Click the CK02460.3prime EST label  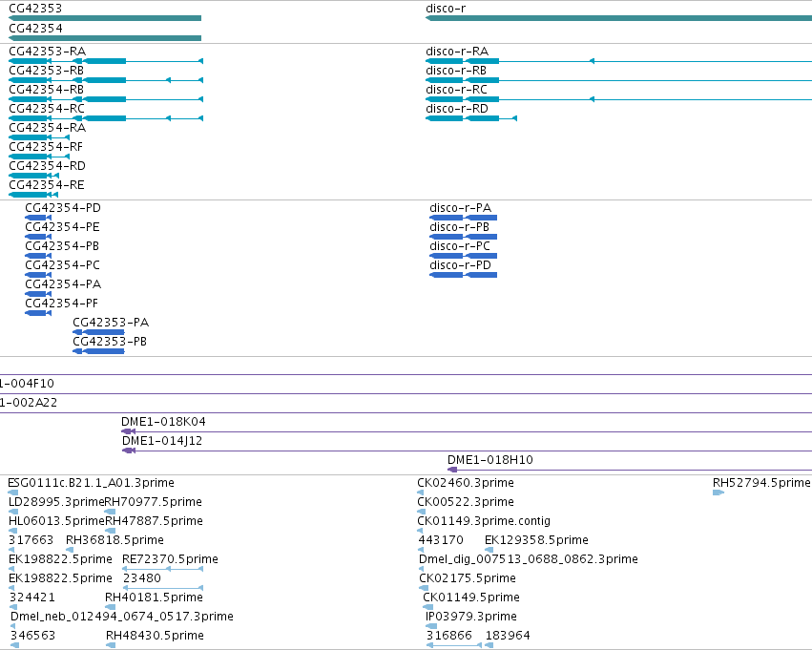click(x=466, y=483)
